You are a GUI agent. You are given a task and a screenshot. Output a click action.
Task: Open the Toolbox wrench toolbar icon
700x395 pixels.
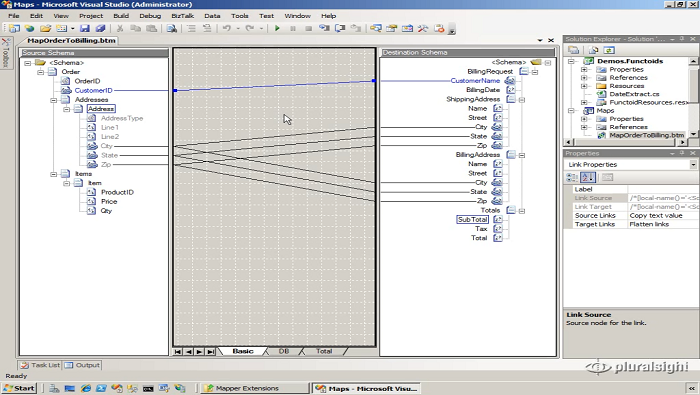coord(423,29)
